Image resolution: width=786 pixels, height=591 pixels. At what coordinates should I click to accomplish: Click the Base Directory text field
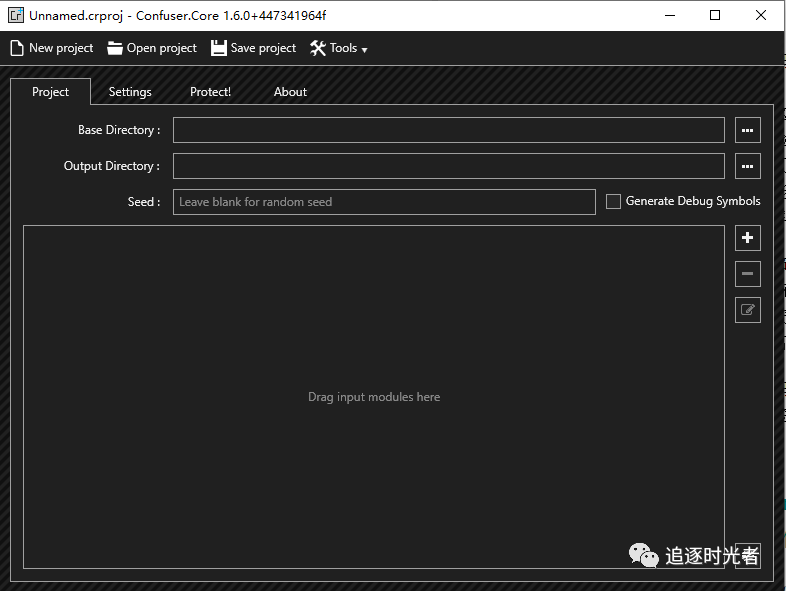448,130
